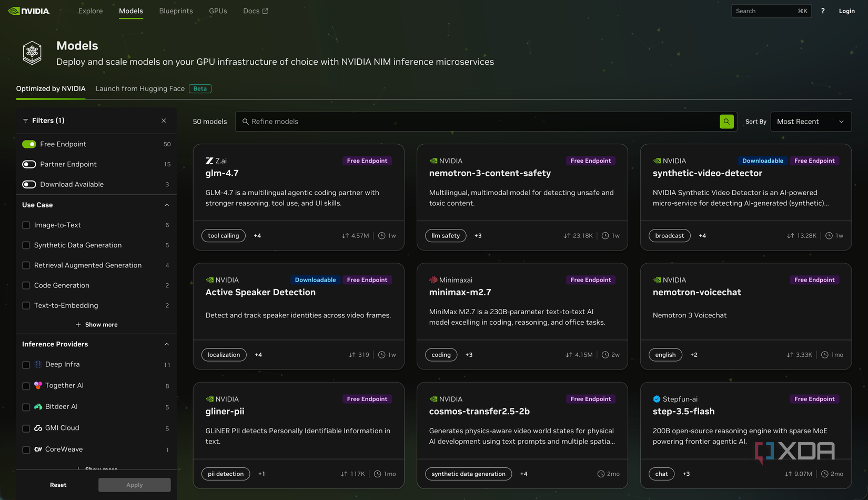Check Retrieval Augmented Generation checkbox
This screenshot has width=868, height=500.
pos(26,265)
